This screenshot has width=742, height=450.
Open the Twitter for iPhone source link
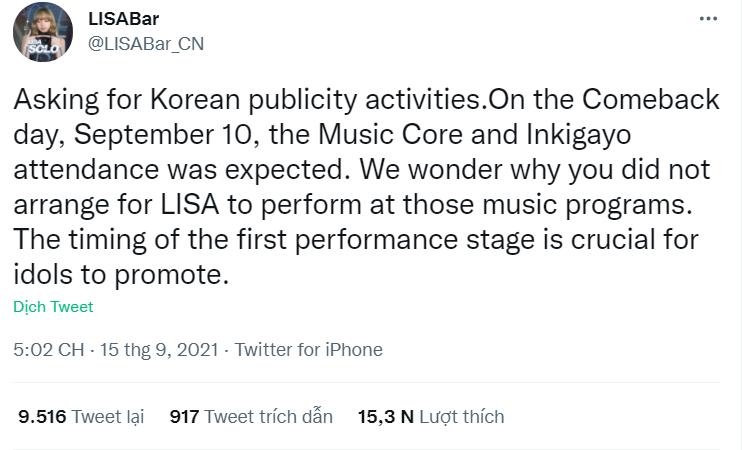[x=309, y=350]
